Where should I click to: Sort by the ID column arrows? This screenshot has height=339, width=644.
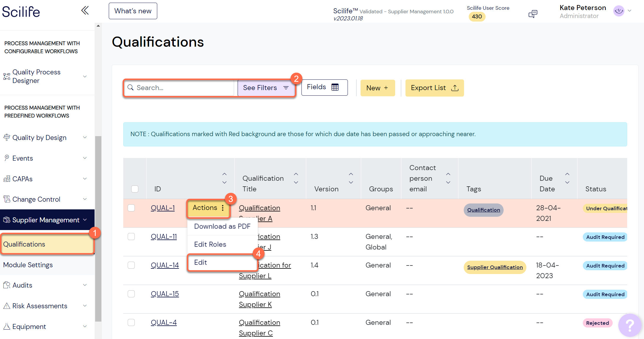click(224, 178)
